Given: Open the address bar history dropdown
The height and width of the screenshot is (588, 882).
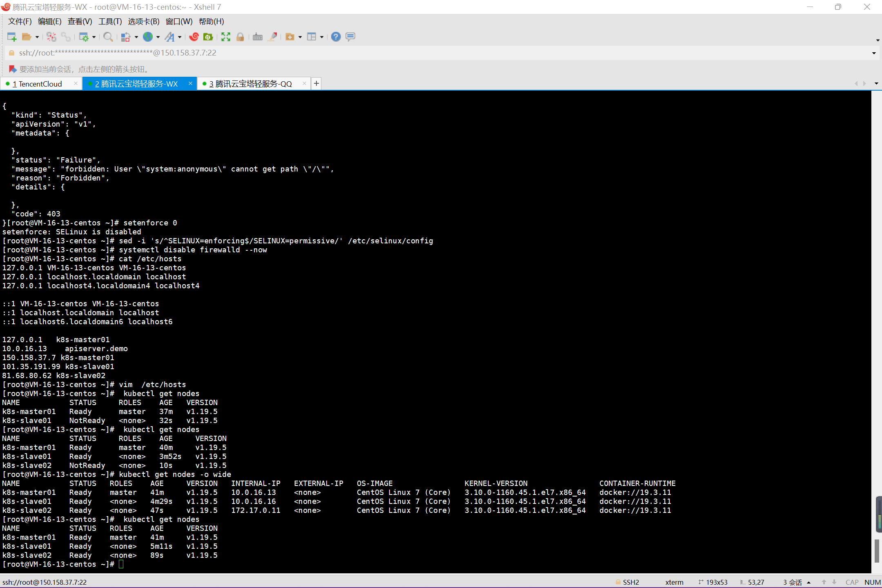Looking at the screenshot, I should pos(873,53).
